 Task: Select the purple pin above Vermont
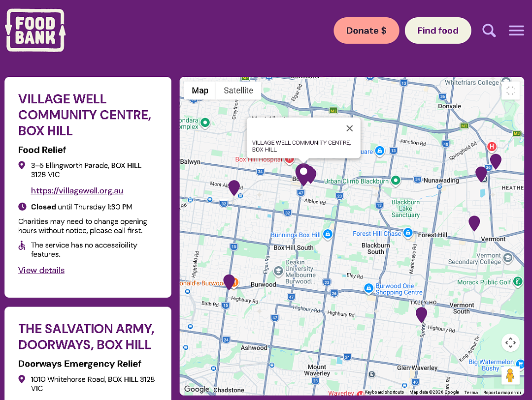tap(474, 223)
